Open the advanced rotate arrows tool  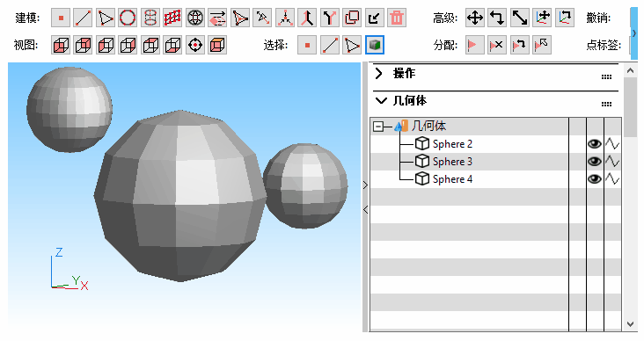pyautogui.click(x=497, y=18)
